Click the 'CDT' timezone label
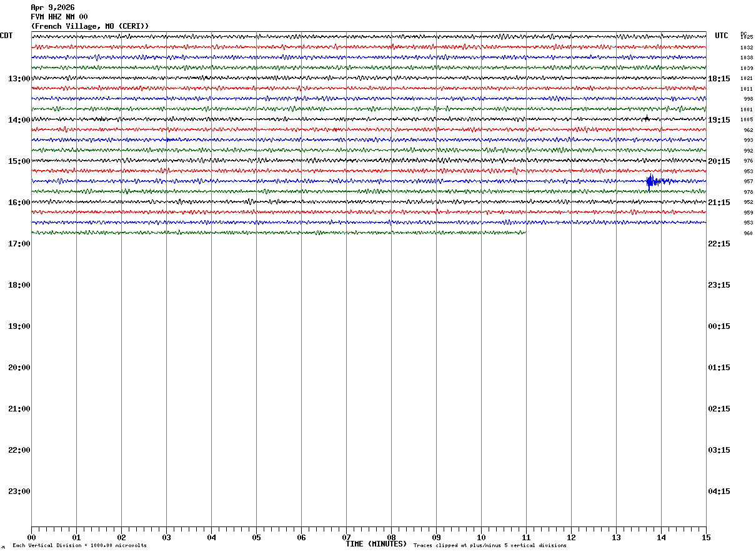The width and height of the screenshot is (756, 554). tap(6, 36)
